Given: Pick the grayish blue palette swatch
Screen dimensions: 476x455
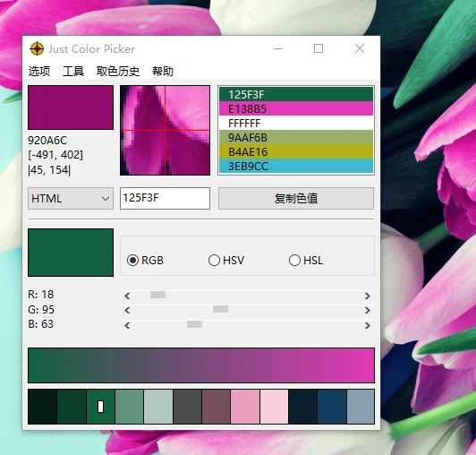Looking at the screenshot, I should click(x=361, y=407).
